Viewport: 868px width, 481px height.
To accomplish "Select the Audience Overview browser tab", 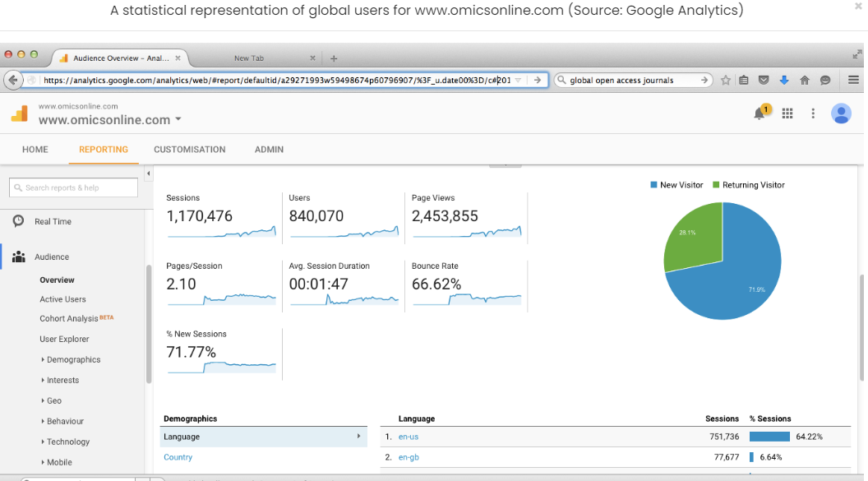I will [x=120, y=58].
